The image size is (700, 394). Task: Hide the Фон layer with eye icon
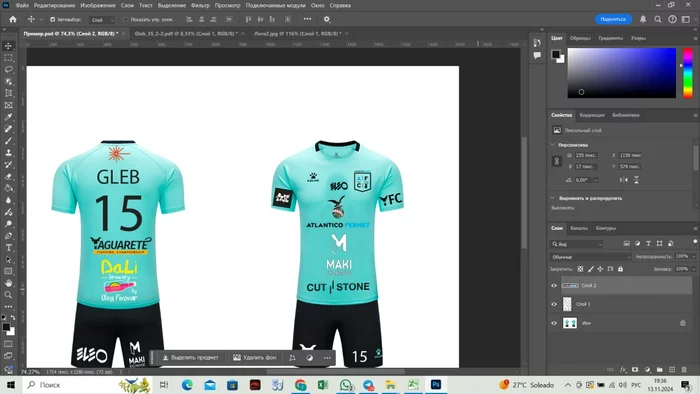pyautogui.click(x=554, y=323)
